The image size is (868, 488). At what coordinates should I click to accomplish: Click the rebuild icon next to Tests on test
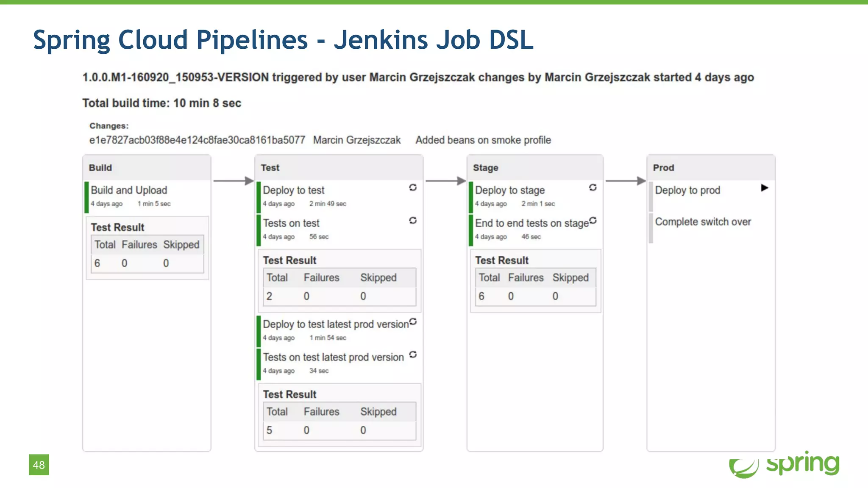(413, 220)
